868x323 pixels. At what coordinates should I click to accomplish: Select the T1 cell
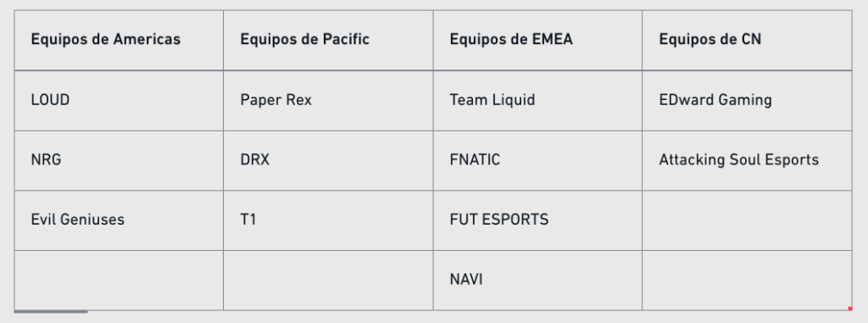(328, 220)
